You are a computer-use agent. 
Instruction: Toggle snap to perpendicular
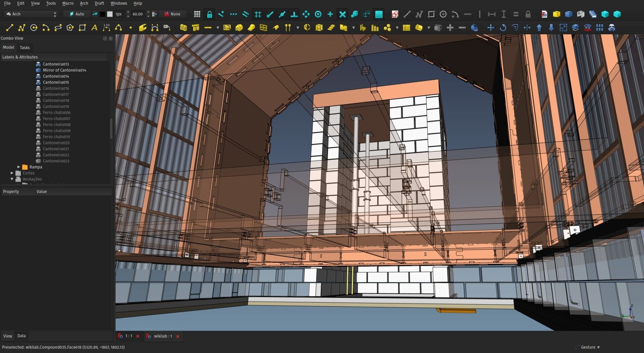click(294, 14)
